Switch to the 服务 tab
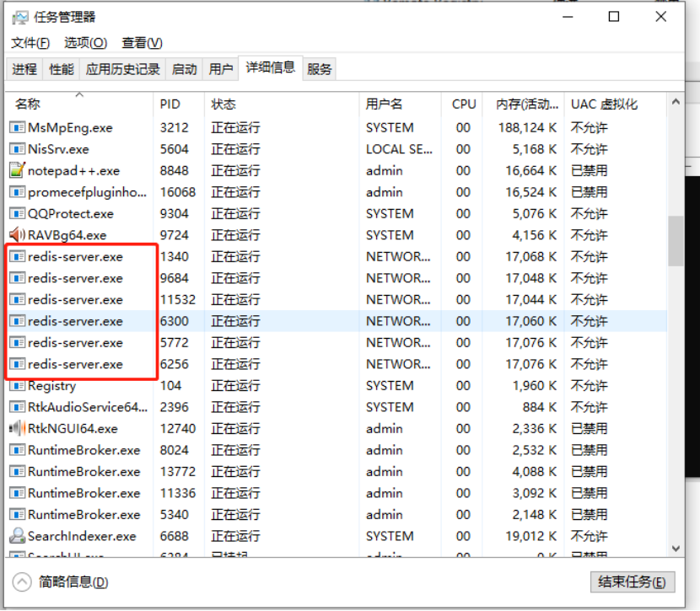 319,69
